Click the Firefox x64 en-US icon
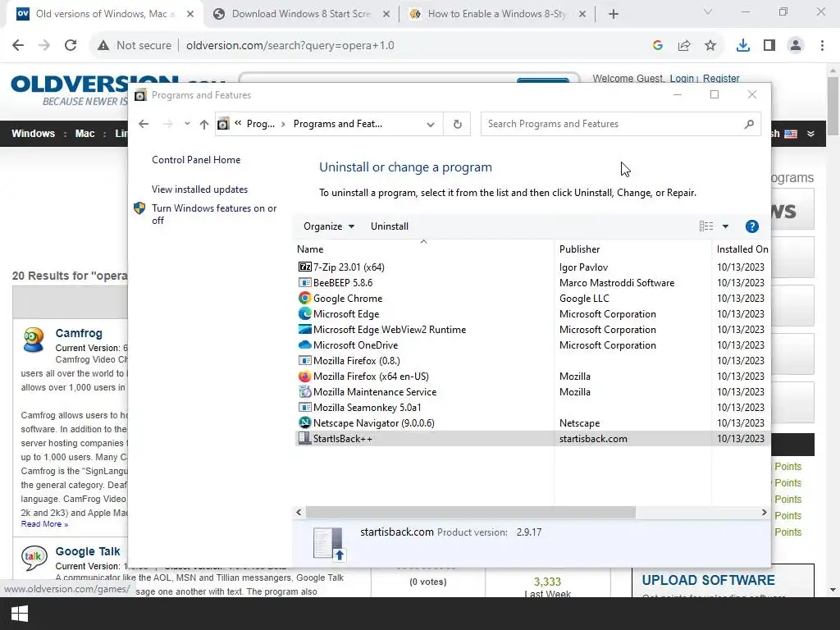The height and width of the screenshot is (630, 840). pos(305,376)
